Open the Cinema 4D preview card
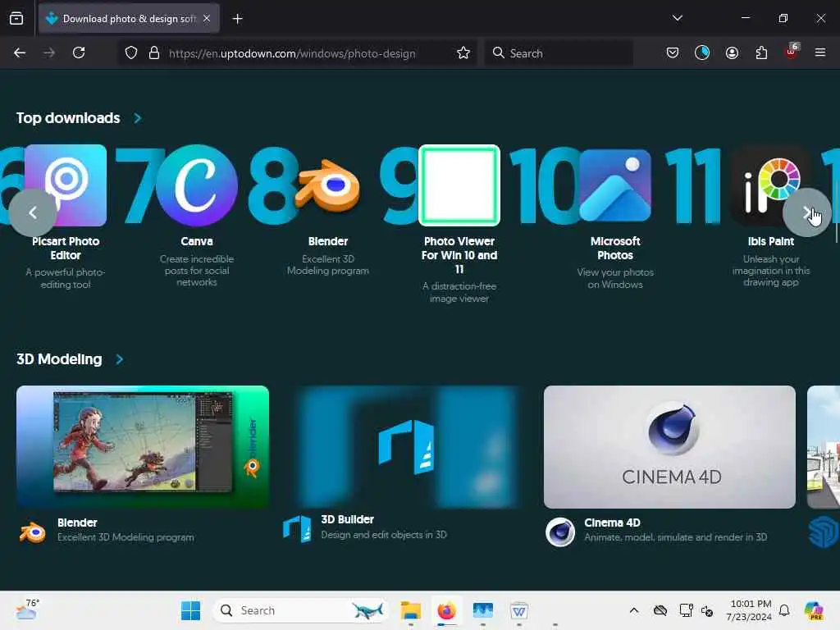This screenshot has width=840, height=630. point(669,447)
